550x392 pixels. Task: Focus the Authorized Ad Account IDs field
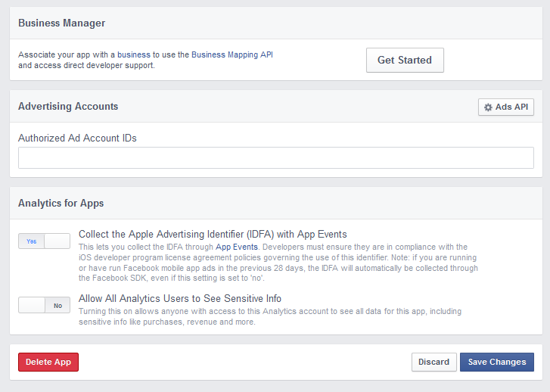(x=275, y=158)
